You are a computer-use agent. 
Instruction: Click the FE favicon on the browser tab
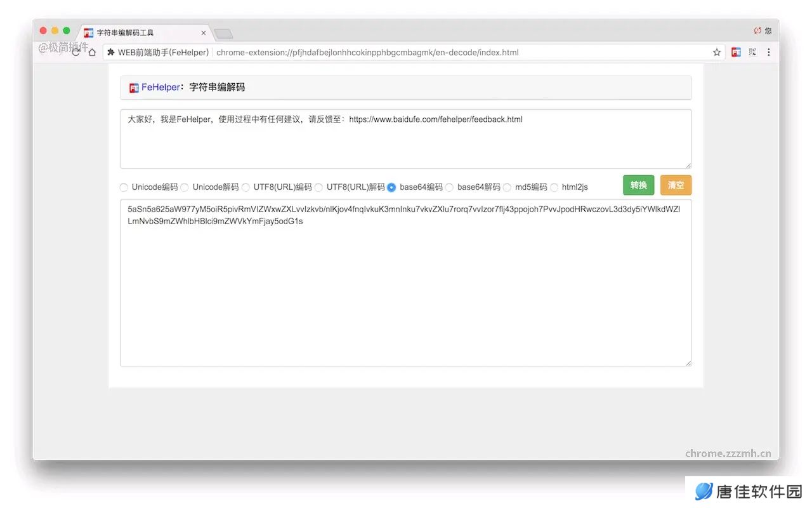pos(89,33)
